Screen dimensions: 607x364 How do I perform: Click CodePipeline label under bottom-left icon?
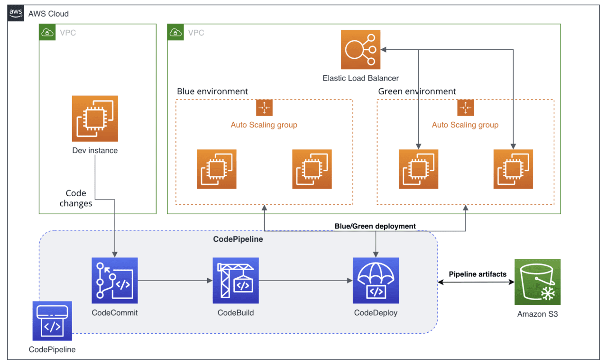coord(52,350)
